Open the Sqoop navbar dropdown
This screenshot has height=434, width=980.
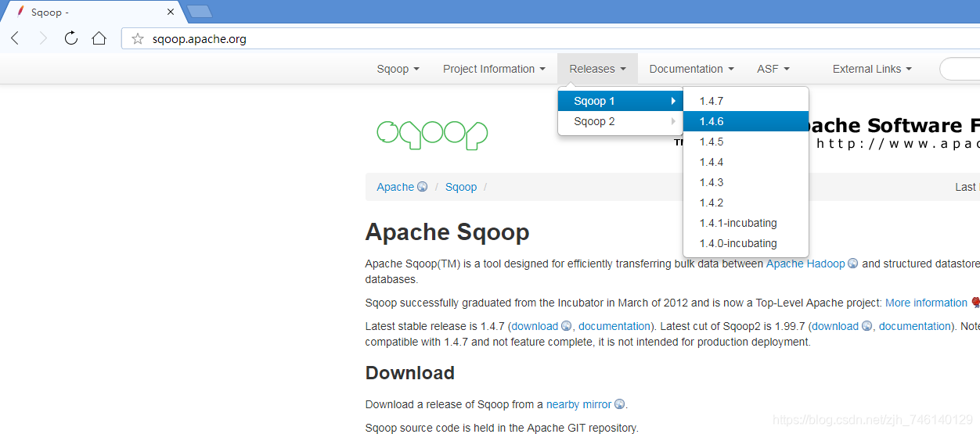(398, 69)
